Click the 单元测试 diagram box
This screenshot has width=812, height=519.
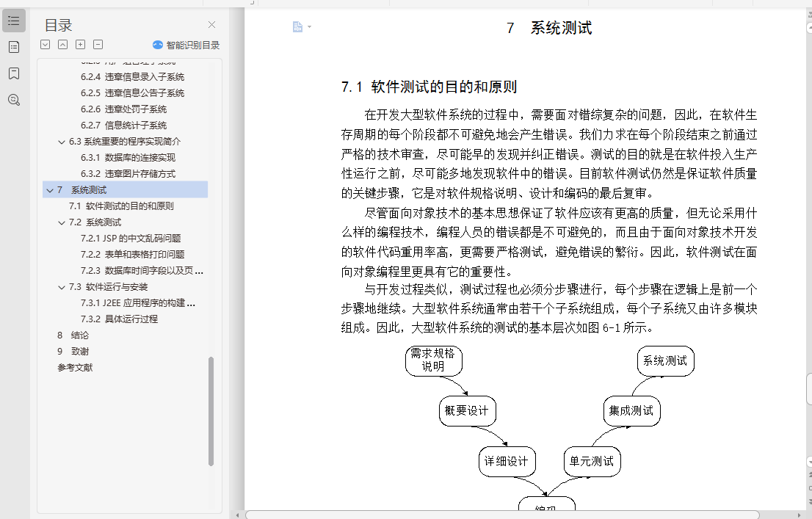(x=592, y=462)
